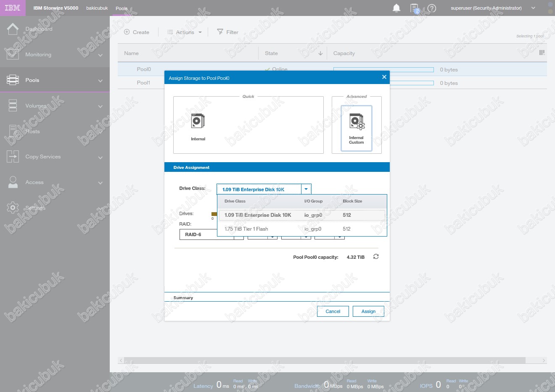This screenshot has width=555, height=392.
Task: Choose the Internal Custom advanced option
Action: 357,128
